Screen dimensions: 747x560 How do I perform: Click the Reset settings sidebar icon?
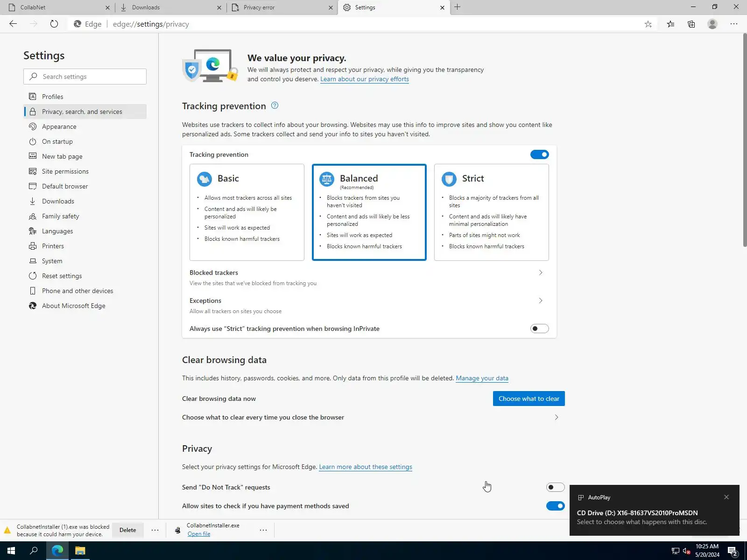pyautogui.click(x=33, y=276)
